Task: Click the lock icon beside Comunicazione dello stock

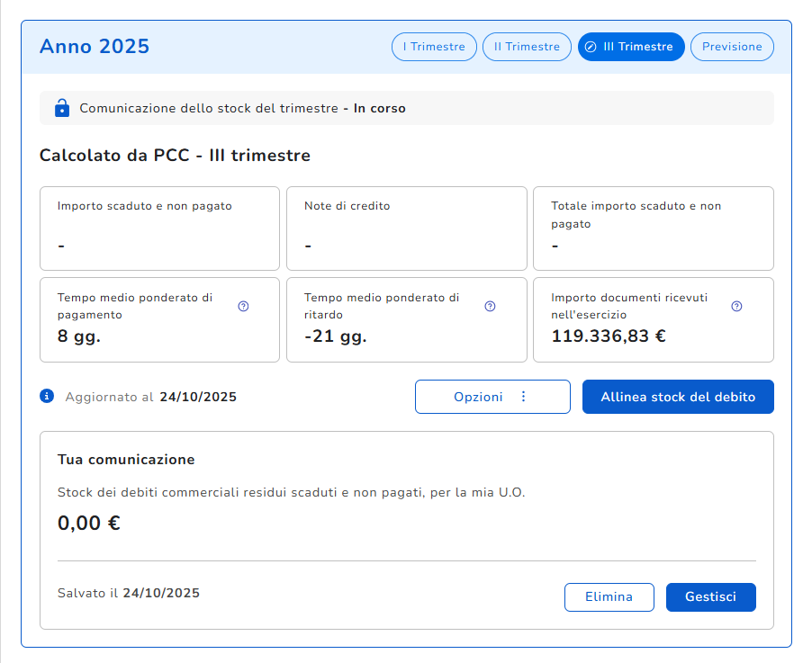Action: (62, 108)
